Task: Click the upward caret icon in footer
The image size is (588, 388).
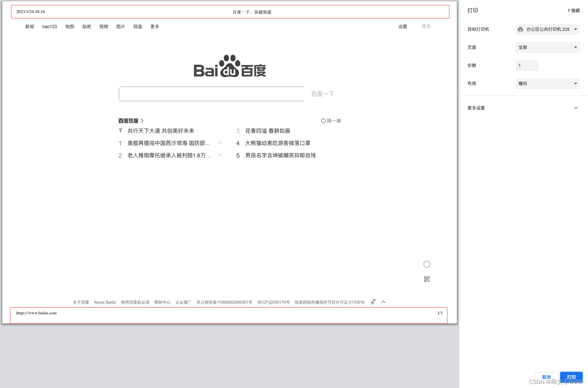Action: pos(384,302)
